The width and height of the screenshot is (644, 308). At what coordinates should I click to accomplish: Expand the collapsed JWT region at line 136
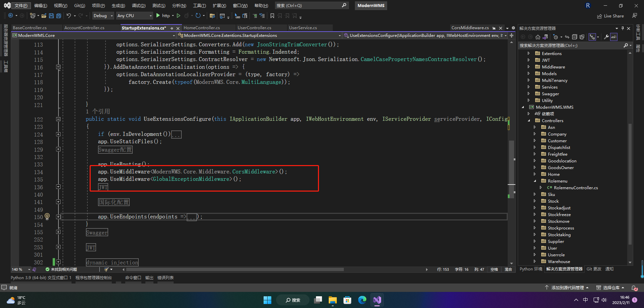pyautogui.click(x=58, y=187)
